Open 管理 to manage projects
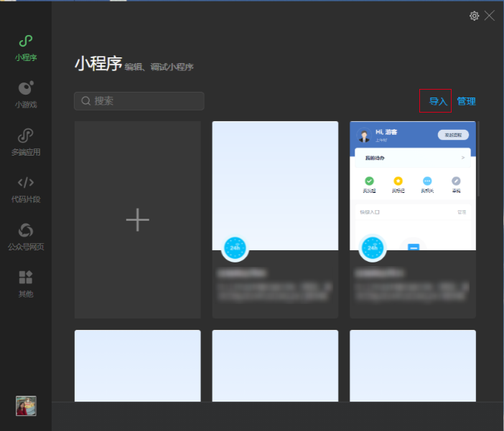This screenshot has width=504, height=431. point(466,101)
